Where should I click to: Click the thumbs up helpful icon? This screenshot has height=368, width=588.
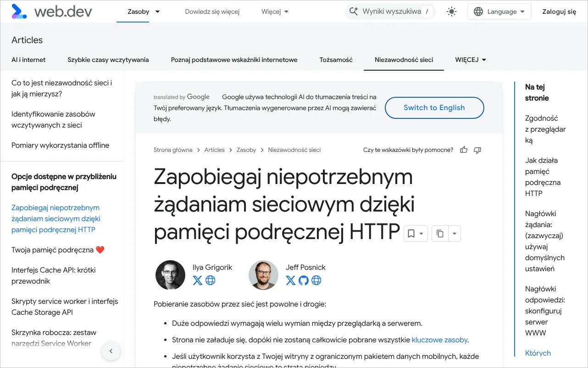tap(464, 150)
